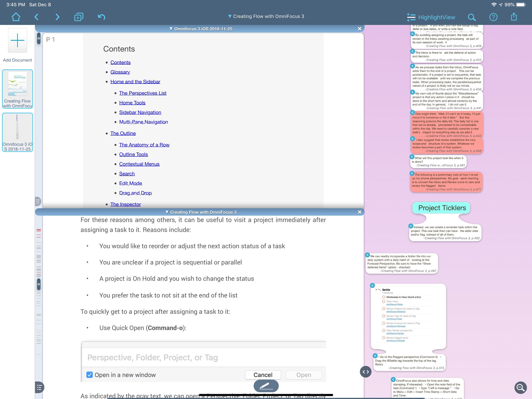The image size is (532, 399).
Task: Open the Glossary link
Action: 120,72
